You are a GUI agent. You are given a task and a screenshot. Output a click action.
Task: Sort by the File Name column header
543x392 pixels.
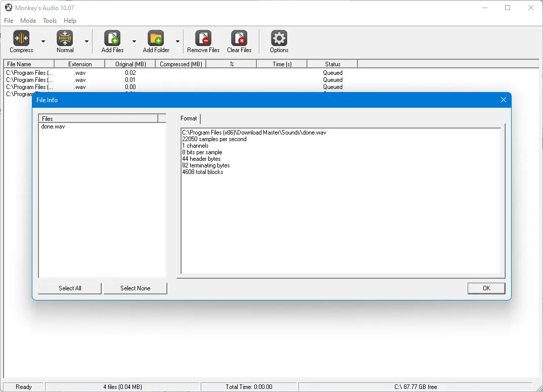tap(29, 64)
